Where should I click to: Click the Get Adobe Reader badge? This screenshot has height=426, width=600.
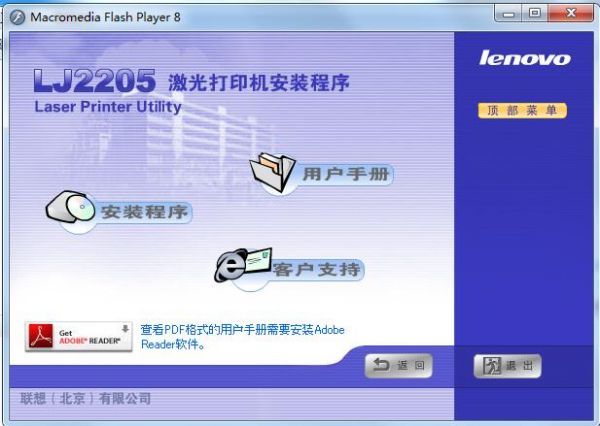79,336
